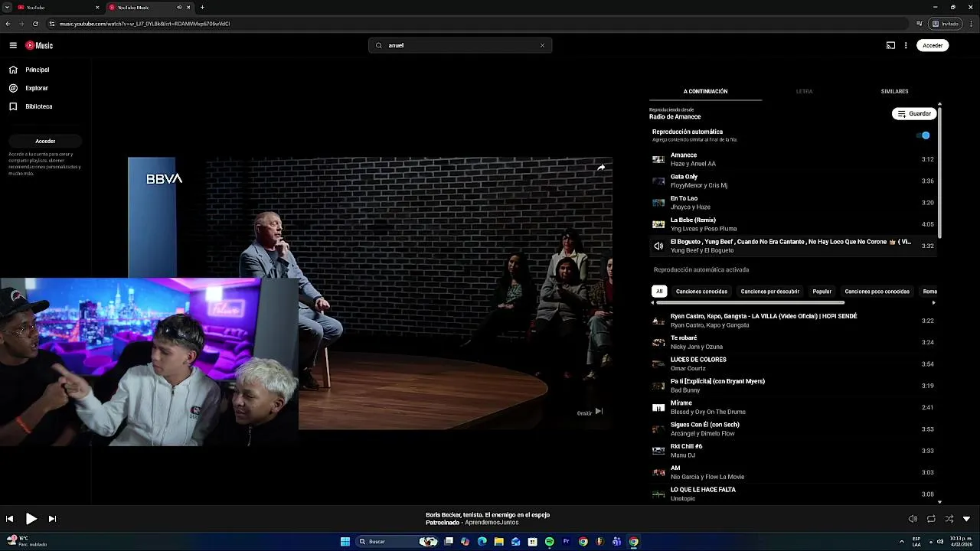Select the Canciones conocidas chip
980x551 pixels.
tap(701, 291)
